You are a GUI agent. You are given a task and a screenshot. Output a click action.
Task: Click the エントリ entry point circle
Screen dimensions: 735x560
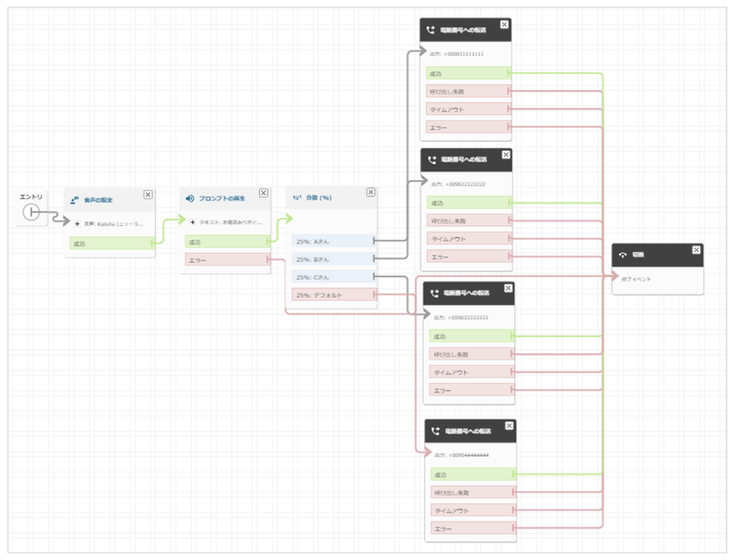(x=31, y=212)
